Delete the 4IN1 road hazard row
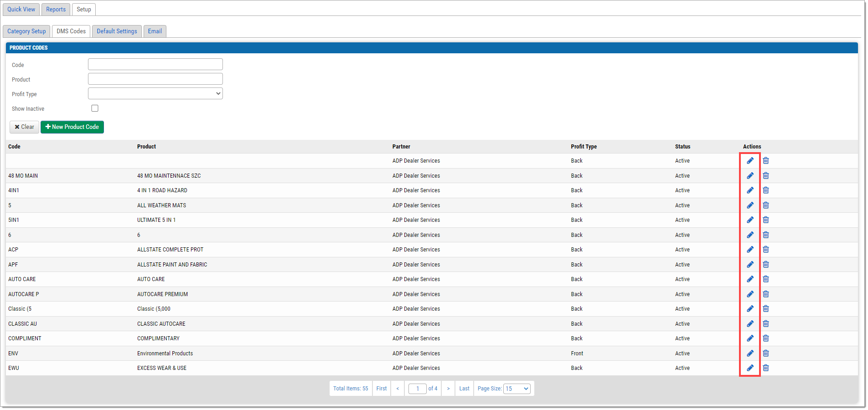Image resolution: width=868 pixels, height=410 pixels. point(766,190)
